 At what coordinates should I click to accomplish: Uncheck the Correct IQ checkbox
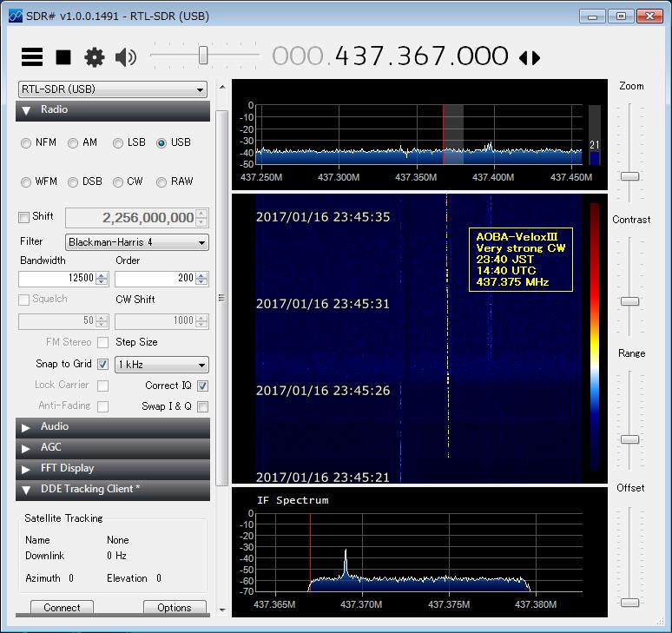coord(202,386)
